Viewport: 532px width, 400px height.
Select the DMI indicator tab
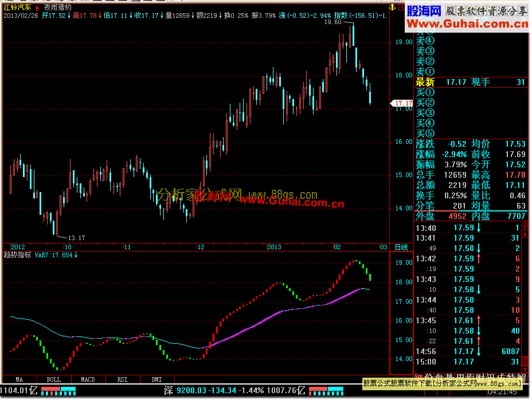coord(157,379)
